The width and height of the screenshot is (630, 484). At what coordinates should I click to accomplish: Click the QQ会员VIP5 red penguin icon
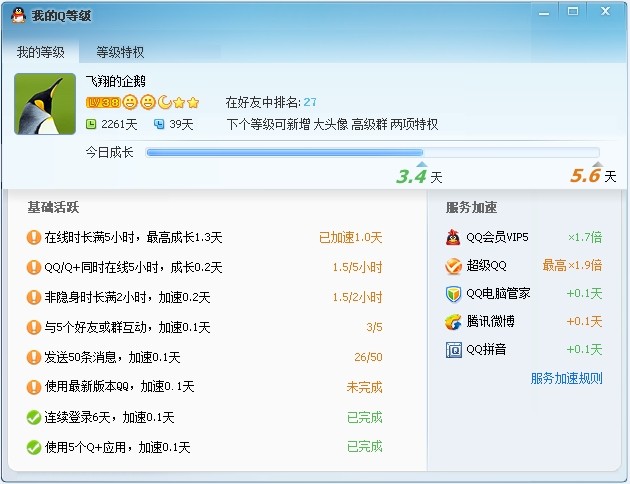click(x=453, y=237)
